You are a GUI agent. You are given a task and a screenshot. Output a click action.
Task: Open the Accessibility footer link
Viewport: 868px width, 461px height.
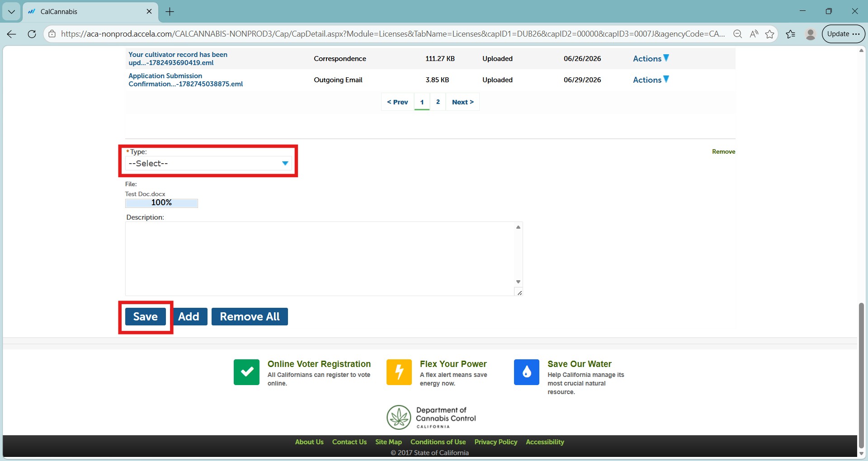[x=545, y=442]
